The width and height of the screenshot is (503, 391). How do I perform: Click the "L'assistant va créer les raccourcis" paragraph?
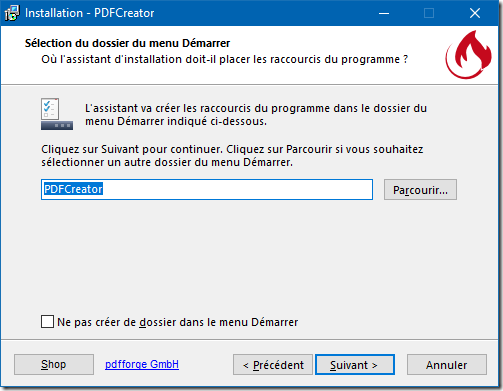[x=256, y=115]
